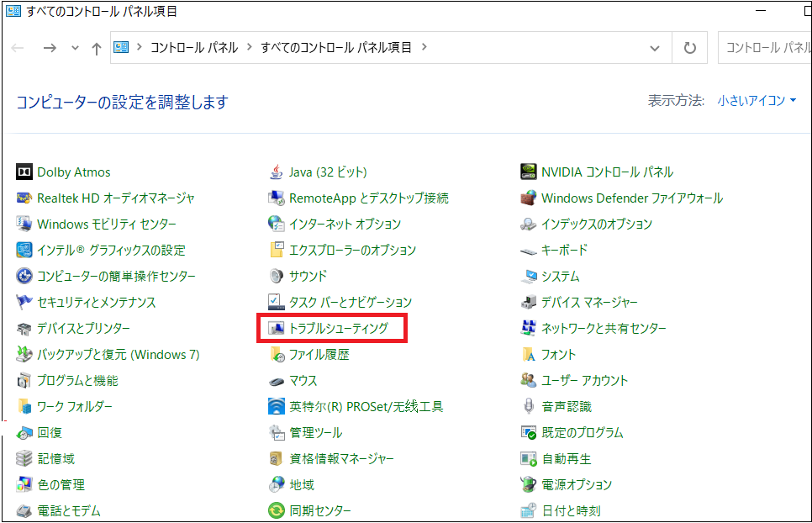Open the タスク バーとナビゲーション icon

277,303
